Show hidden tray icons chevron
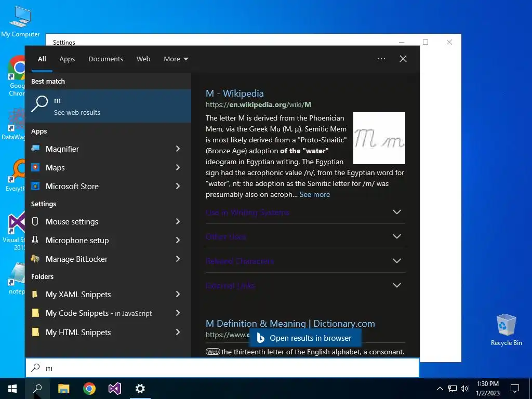Image resolution: width=532 pixels, height=399 pixels. (440, 389)
